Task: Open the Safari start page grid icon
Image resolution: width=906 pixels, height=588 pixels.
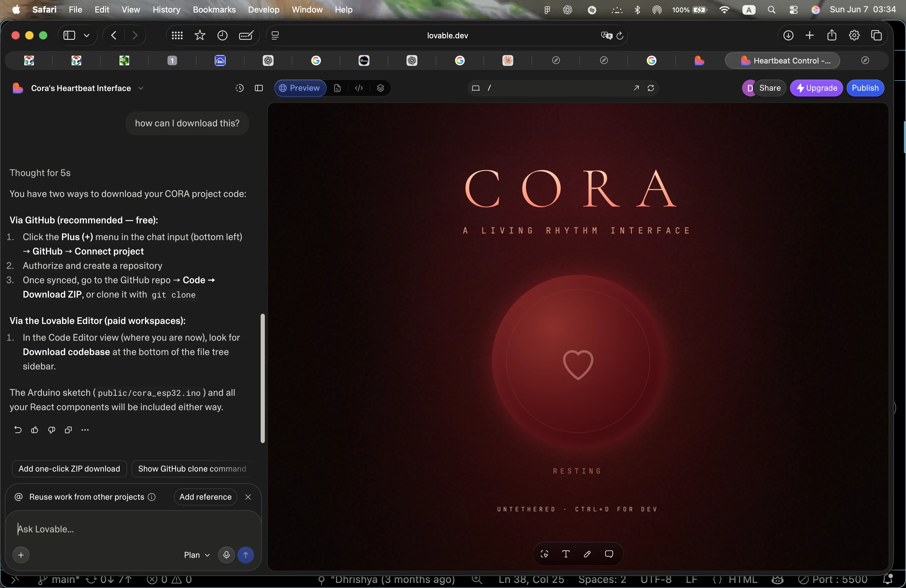Action: click(177, 35)
